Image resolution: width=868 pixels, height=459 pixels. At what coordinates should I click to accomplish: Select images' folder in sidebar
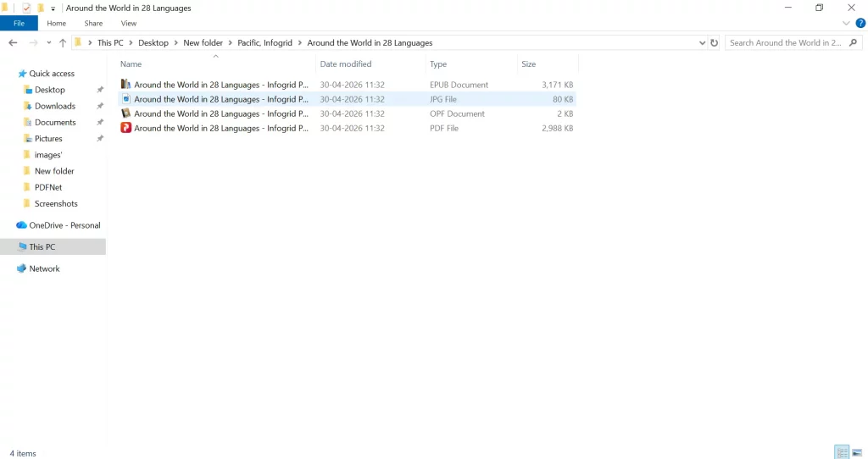pyautogui.click(x=48, y=155)
